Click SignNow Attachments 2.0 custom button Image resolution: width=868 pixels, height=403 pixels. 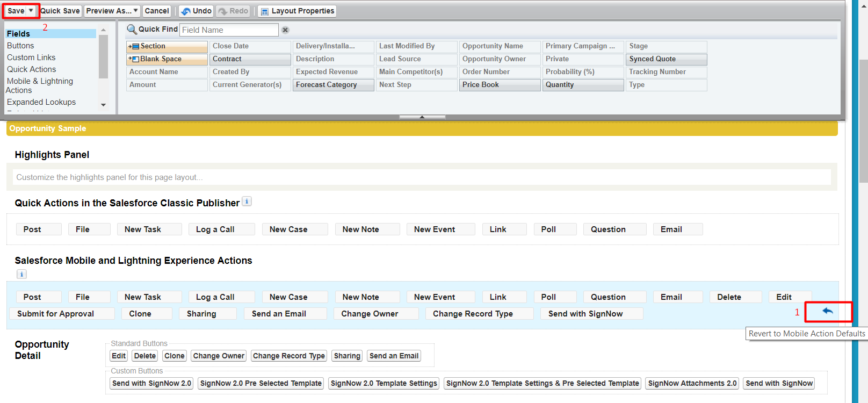(x=692, y=383)
